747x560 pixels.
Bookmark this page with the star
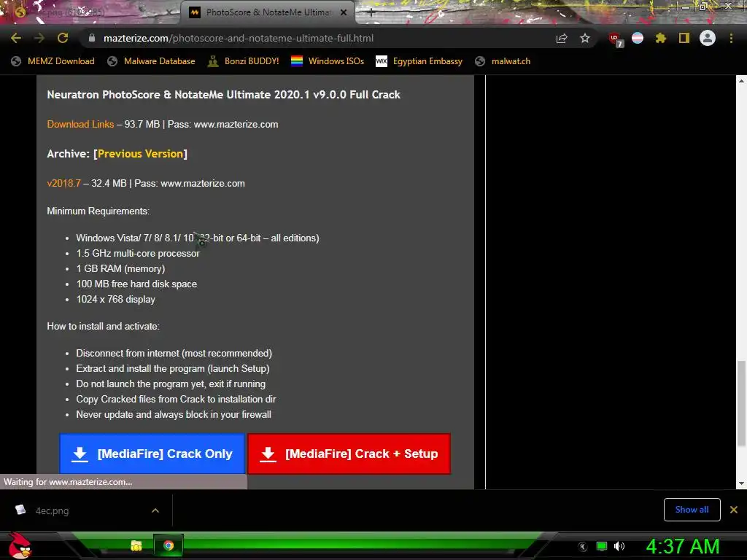[x=585, y=38]
